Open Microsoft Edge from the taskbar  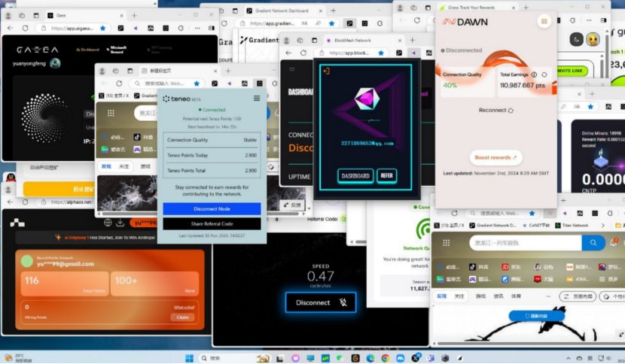pos(370,358)
